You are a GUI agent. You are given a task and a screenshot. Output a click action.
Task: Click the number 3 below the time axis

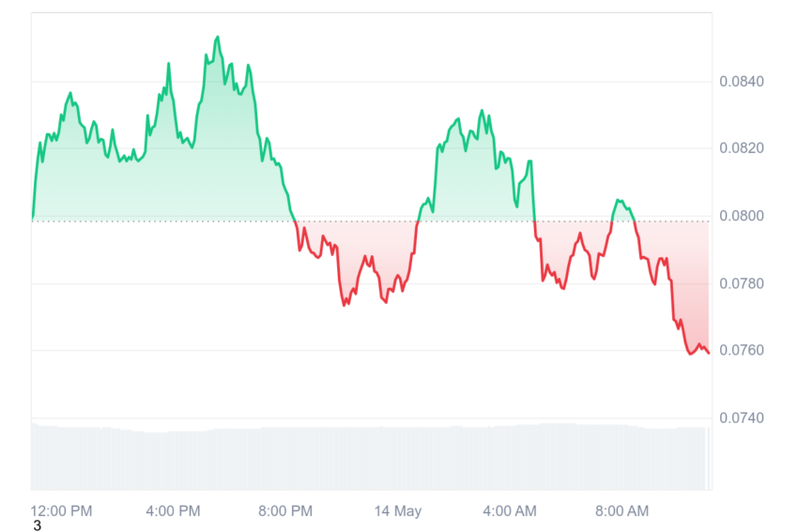coord(37,525)
